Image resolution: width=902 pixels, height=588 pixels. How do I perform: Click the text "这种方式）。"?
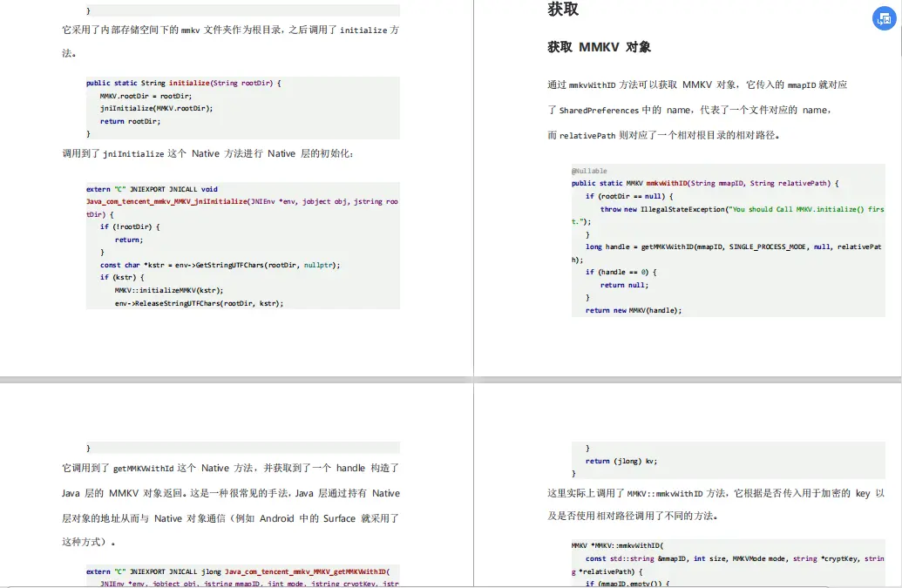point(89,542)
